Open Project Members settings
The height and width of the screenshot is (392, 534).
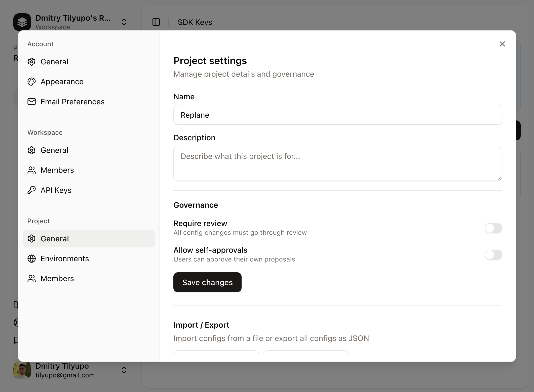coord(57,278)
